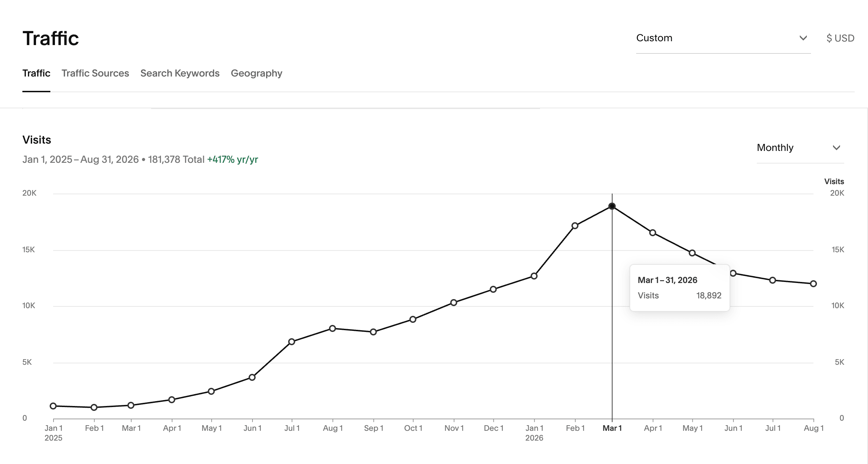This screenshot has height=464, width=868.
Task: Click the Jan 2026 data point
Action: coord(534,276)
